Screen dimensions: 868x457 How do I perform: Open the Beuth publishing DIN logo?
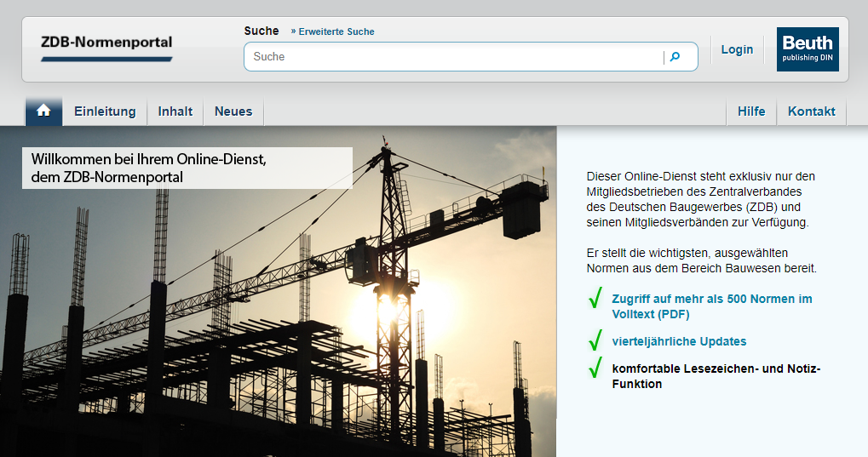[808, 49]
